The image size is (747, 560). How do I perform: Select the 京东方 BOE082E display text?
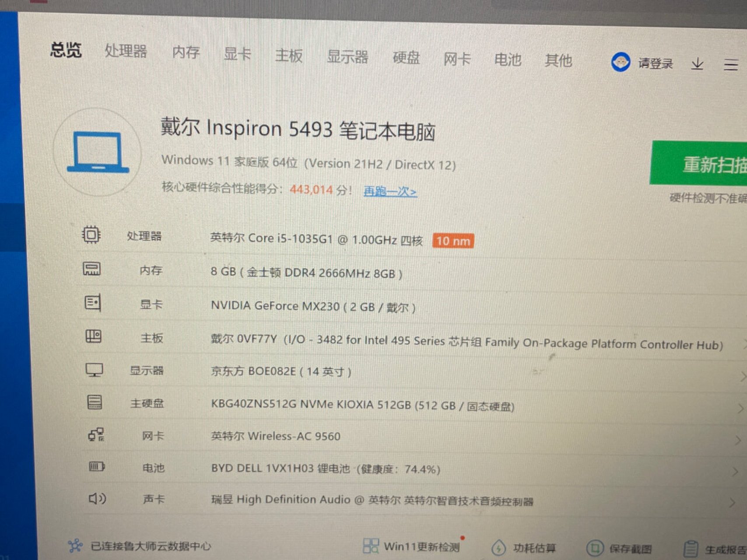pos(281,371)
